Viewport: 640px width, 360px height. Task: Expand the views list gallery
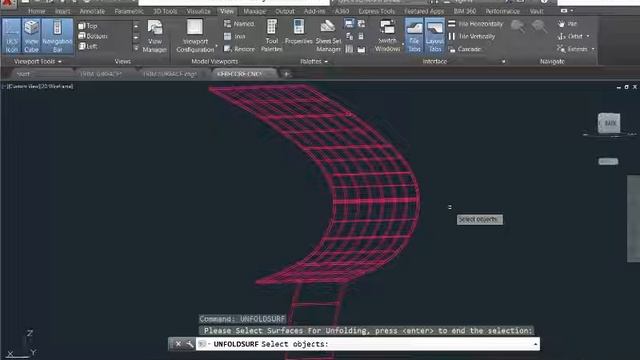click(x=136, y=47)
